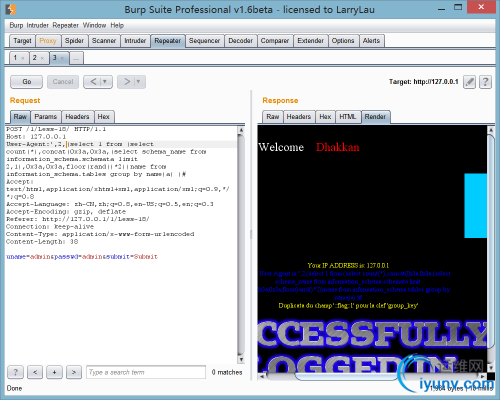Select the response HTML tab

pos(348,117)
